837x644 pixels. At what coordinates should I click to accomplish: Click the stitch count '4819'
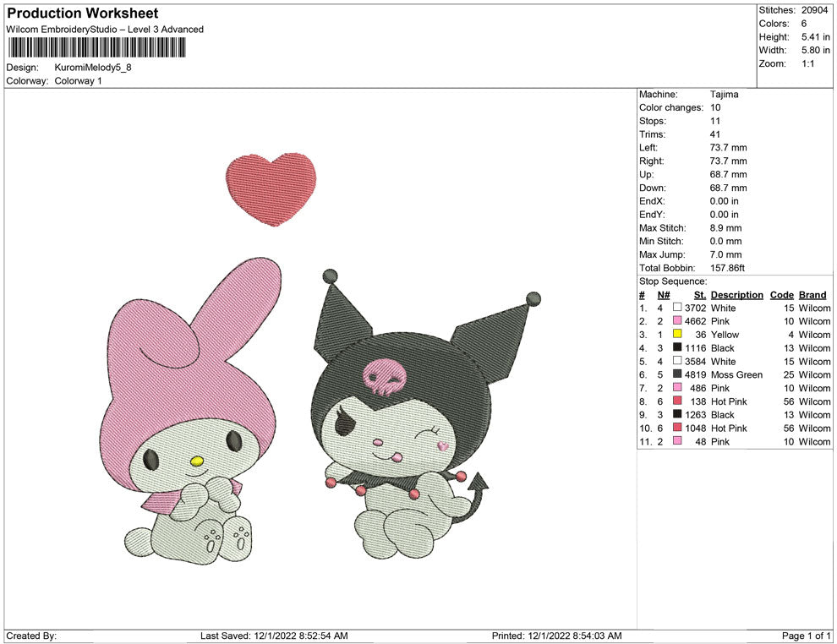coord(696,374)
